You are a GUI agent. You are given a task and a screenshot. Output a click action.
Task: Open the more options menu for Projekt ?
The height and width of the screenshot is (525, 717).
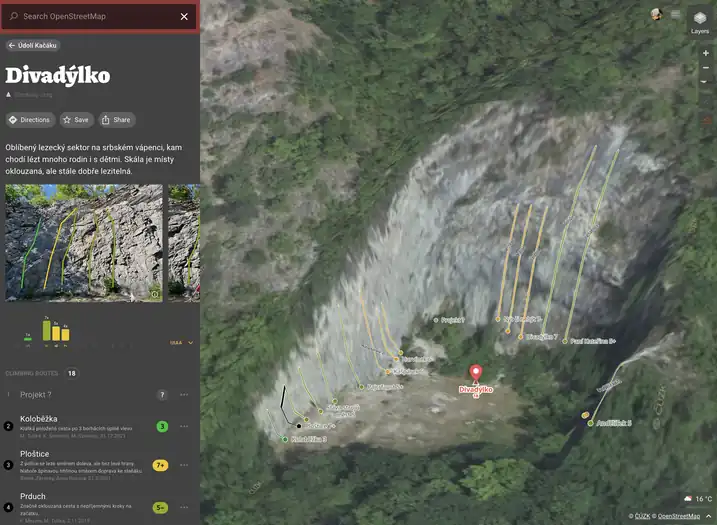pos(184,395)
